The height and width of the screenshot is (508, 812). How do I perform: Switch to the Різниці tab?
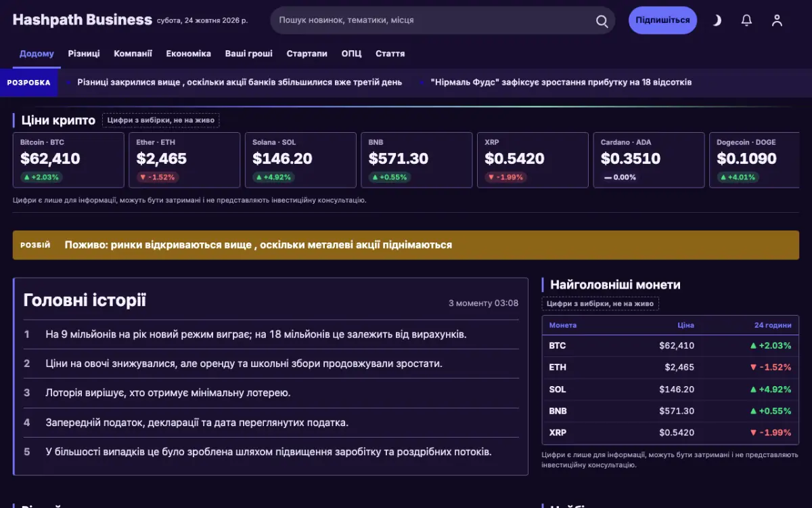[x=84, y=54]
